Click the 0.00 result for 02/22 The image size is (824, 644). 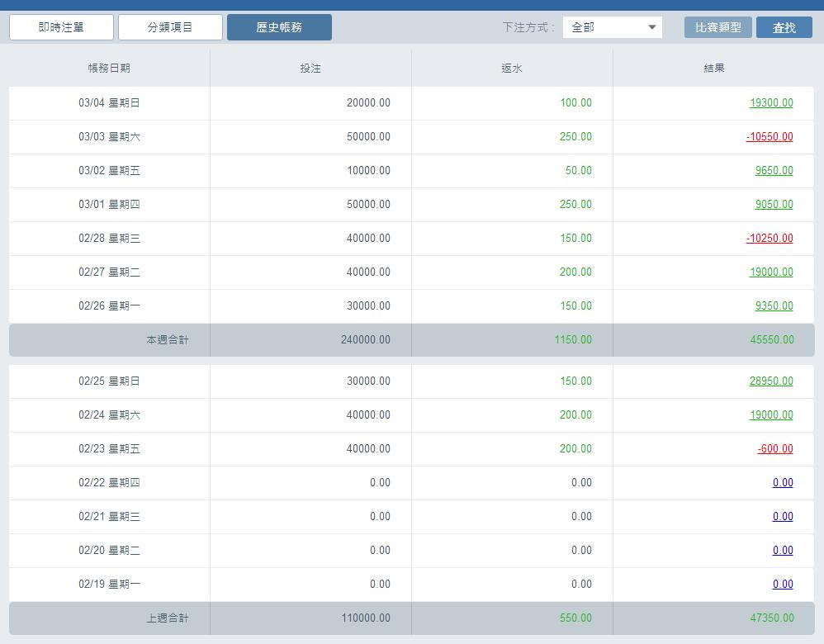(782, 483)
